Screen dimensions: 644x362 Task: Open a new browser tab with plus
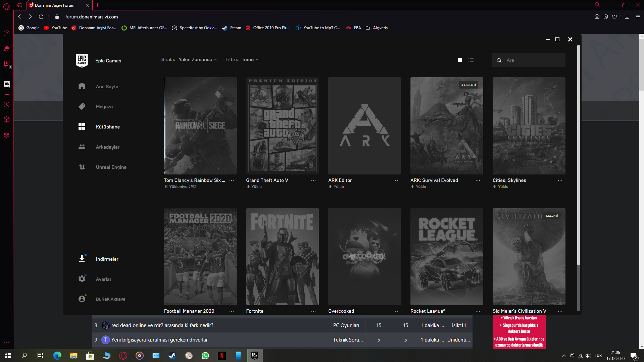[x=98, y=5]
